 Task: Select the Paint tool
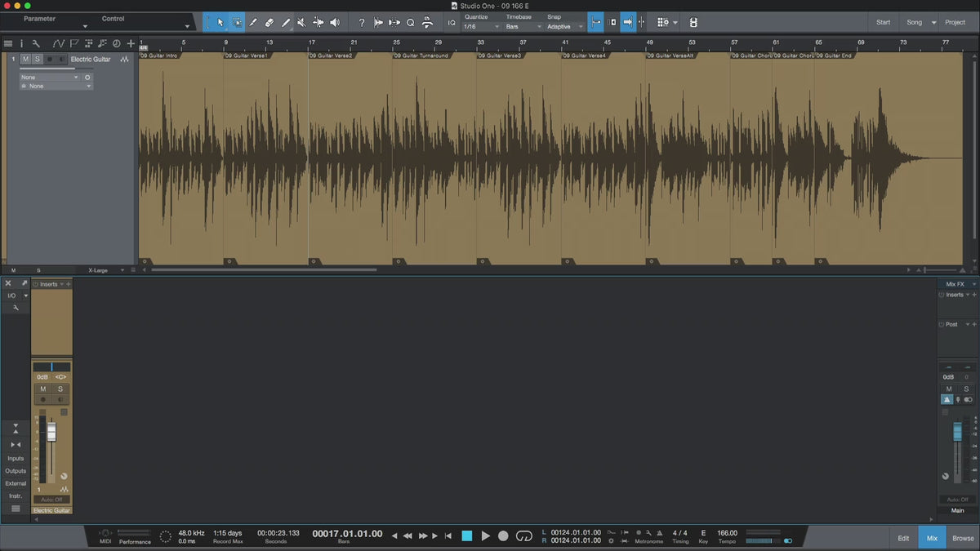286,23
